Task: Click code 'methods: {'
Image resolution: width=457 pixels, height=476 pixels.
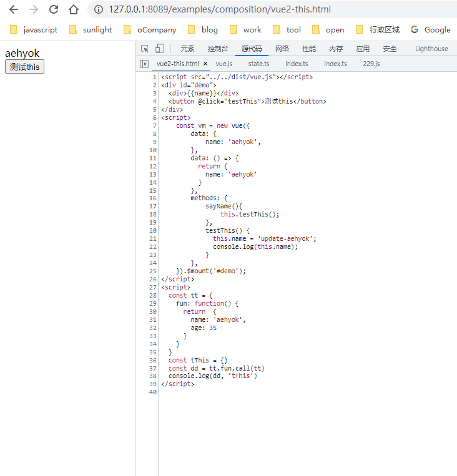Action: (209, 198)
